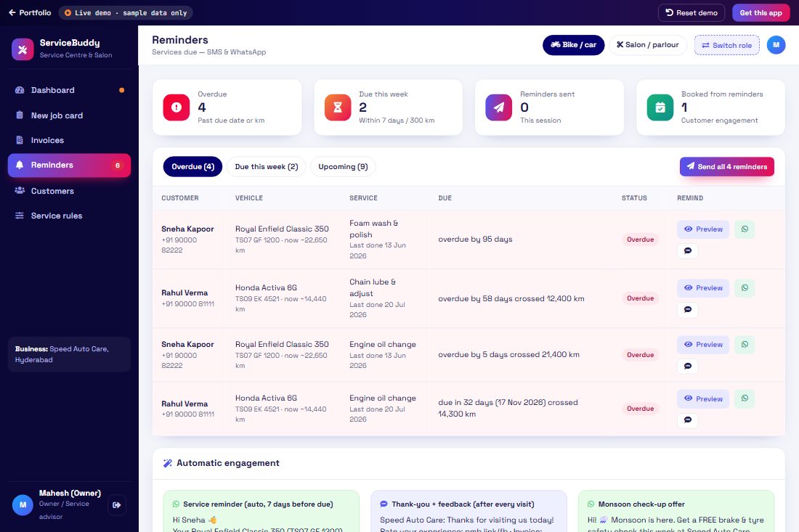Image resolution: width=799 pixels, height=532 pixels.
Task: Send WhatsApp for Foam wash & polish row
Action: click(745, 229)
